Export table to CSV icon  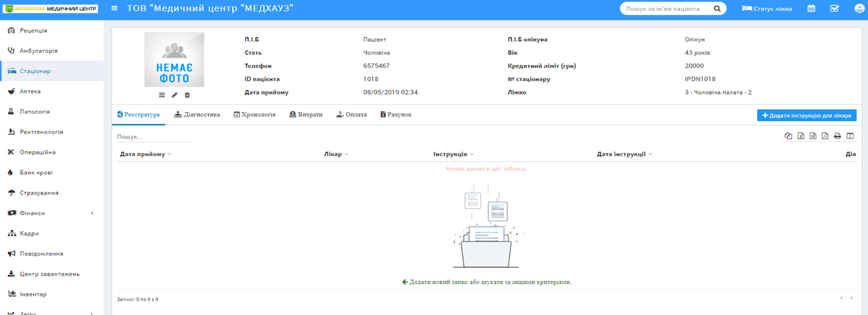pyautogui.click(x=813, y=136)
